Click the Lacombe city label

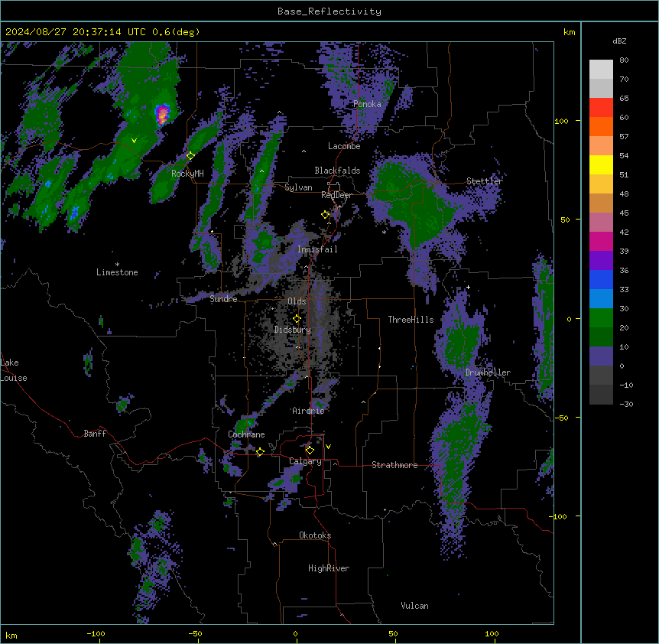coord(344,146)
